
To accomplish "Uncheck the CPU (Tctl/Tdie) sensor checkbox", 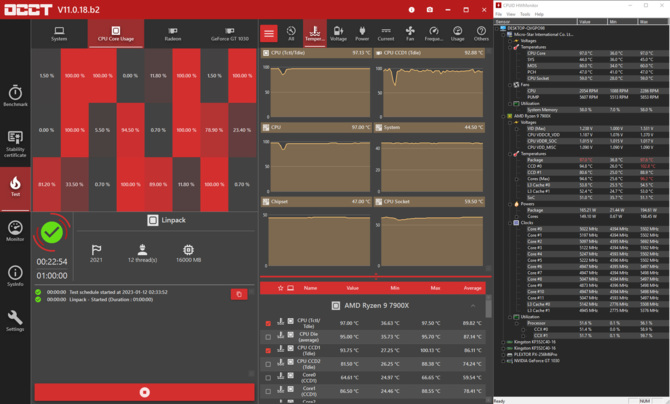I will (268, 323).
